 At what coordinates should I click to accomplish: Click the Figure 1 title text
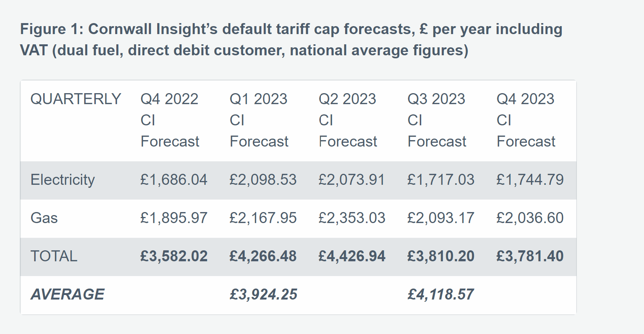(291, 39)
